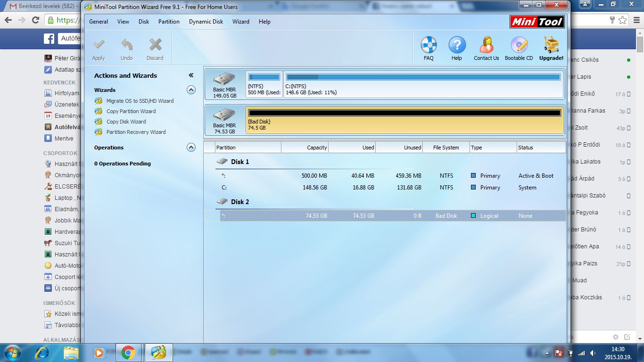The width and height of the screenshot is (644, 362).
Task: Switch to Chrome on the taskbar
Action: pyautogui.click(x=128, y=352)
